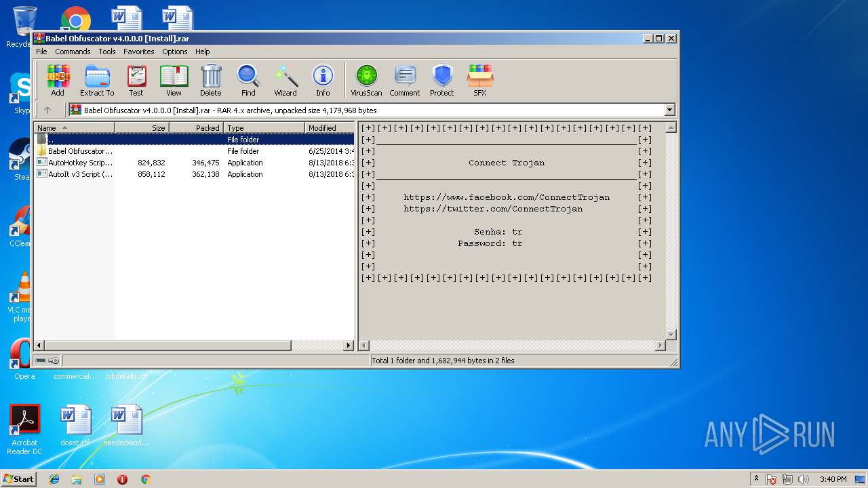Click the 362,138 packed size value

(205, 174)
